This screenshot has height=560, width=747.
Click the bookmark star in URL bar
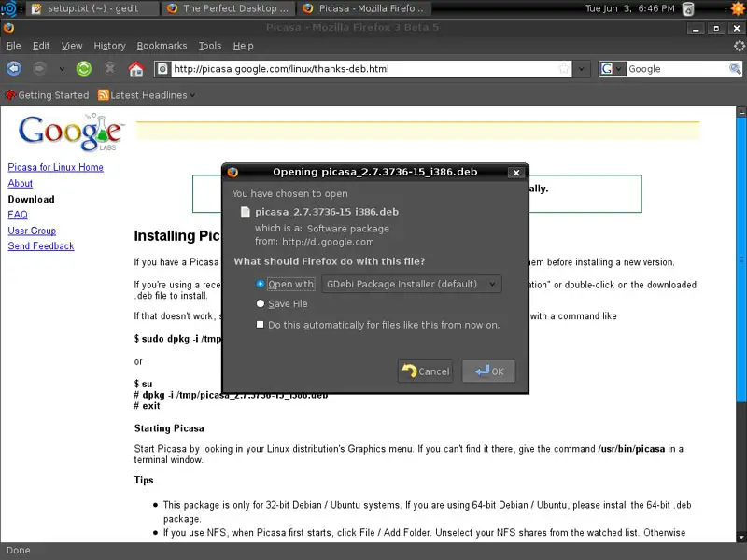(563, 68)
